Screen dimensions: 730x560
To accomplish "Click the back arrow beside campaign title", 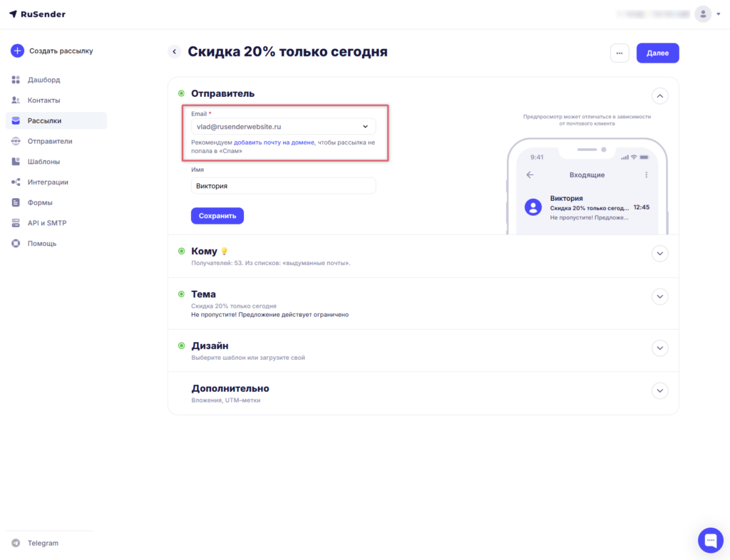I will click(175, 51).
